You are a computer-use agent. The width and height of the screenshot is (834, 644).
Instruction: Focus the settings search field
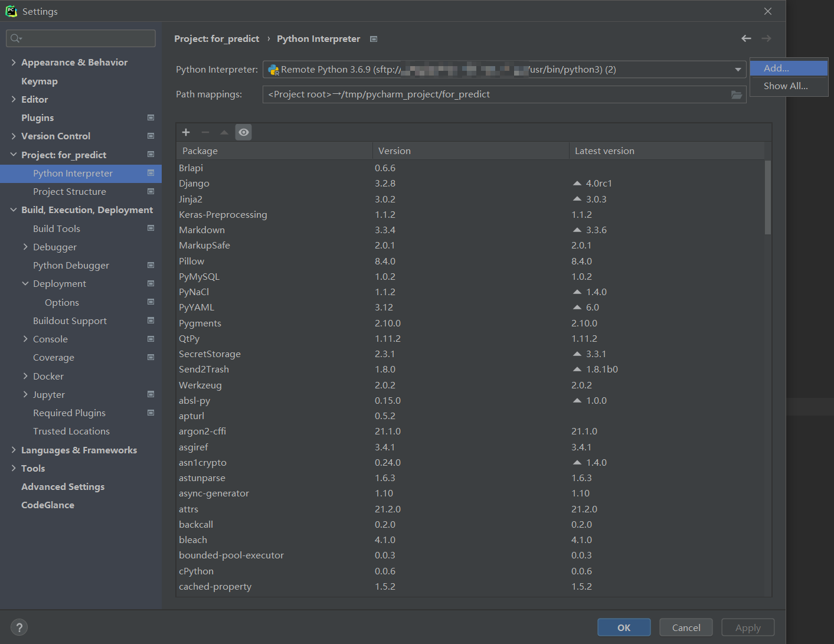click(81, 38)
